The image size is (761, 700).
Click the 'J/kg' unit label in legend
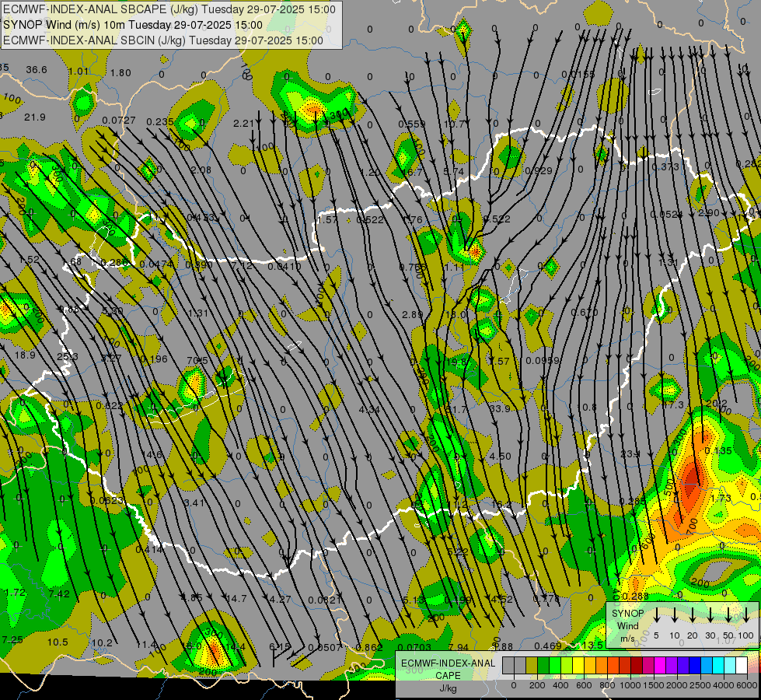click(x=449, y=688)
